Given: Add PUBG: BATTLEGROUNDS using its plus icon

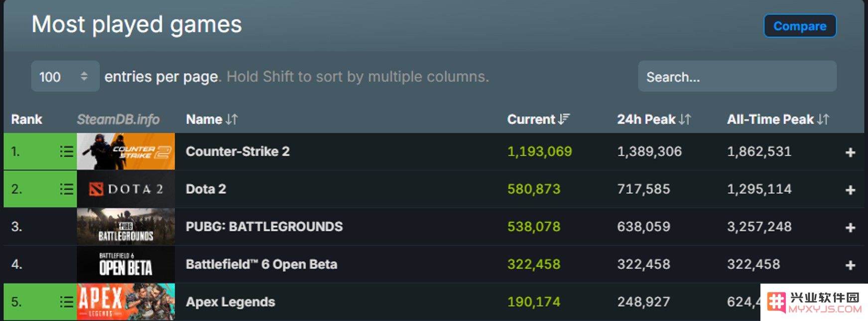Looking at the screenshot, I should pyautogui.click(x=850, y=228).
